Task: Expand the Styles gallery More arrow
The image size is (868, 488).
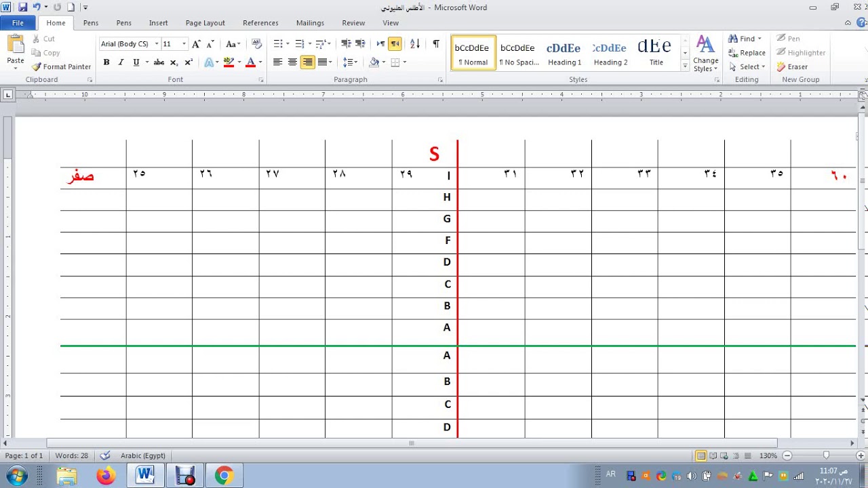Action: [685, 66]
